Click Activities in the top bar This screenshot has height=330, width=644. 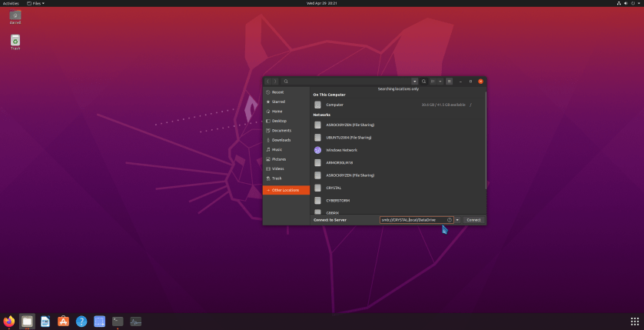(x=11, y=3)
